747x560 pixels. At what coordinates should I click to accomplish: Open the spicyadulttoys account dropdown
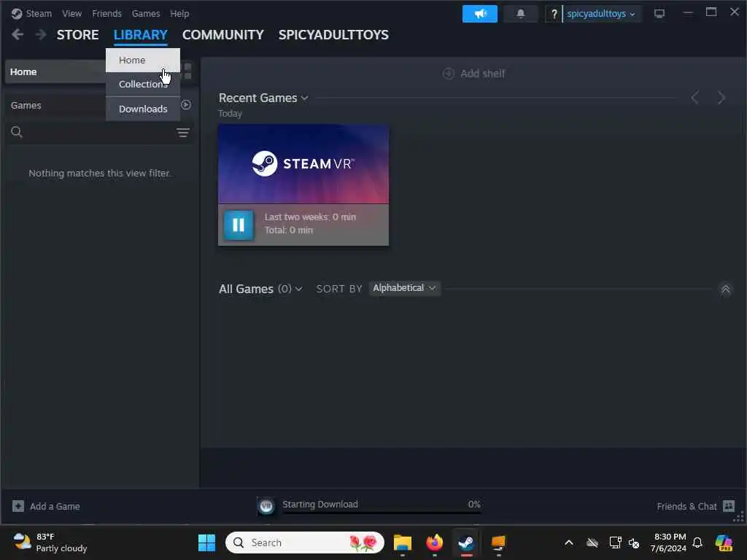point(601,14)
